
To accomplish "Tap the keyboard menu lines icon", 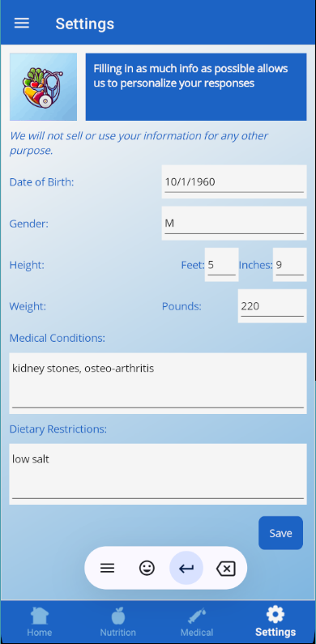I will [x=107, y=568].
